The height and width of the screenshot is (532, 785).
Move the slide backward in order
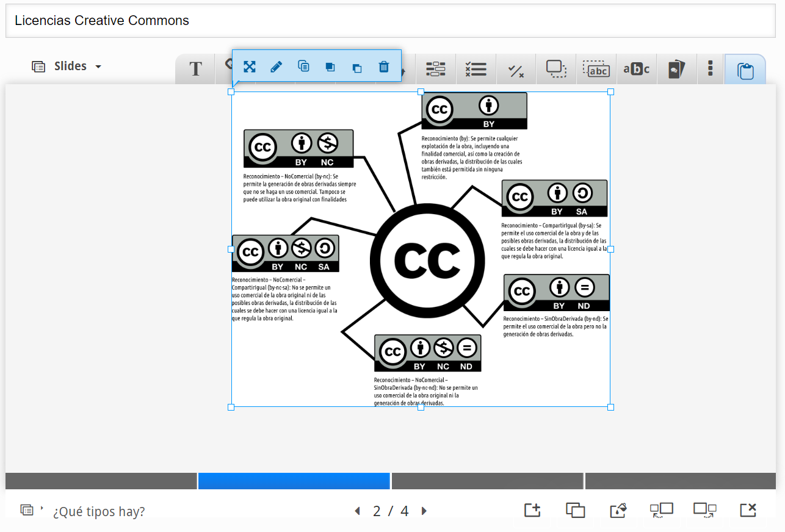point(661,510)
